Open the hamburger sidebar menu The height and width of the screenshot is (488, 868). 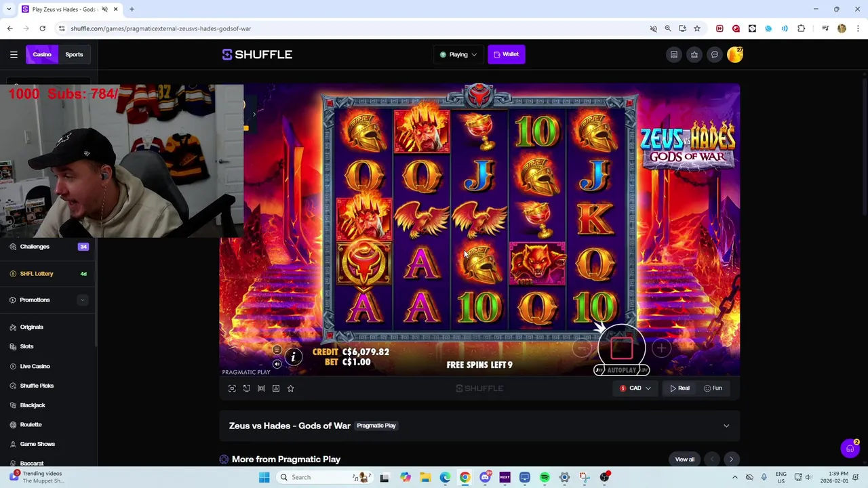point(14,54)
